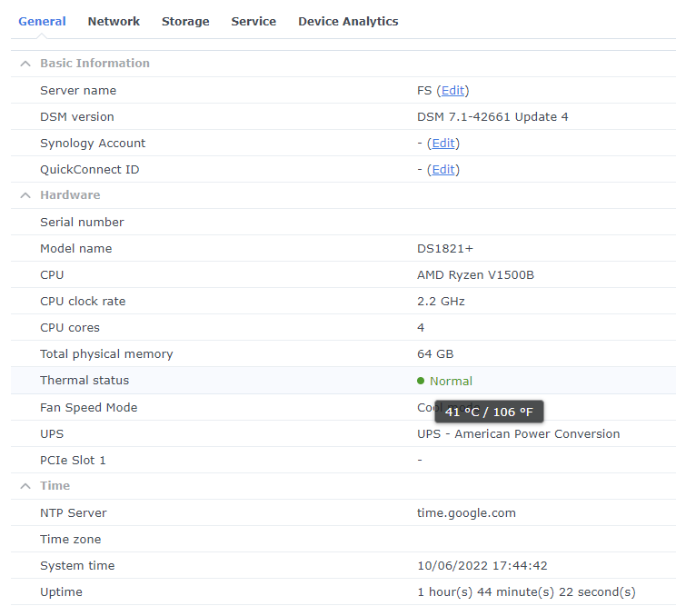
Task: Collapse the Basic Information section chevron
Action: click(x=25, y=64)
